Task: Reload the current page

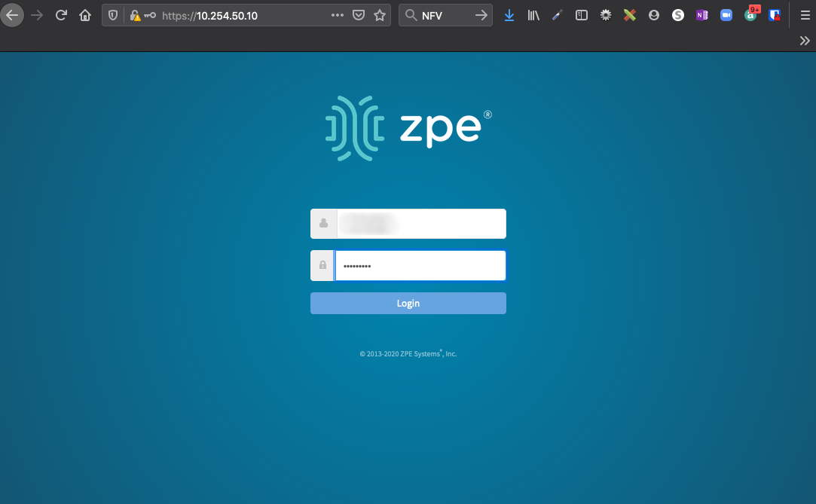Action: pyautogui.click(x=61, y=15)
